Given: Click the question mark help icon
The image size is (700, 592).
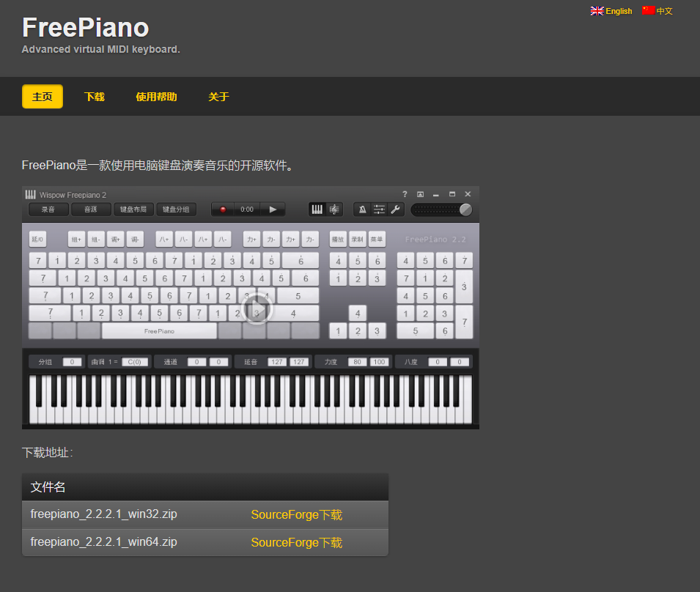Looking at the screenshot, I should point(405,194).
